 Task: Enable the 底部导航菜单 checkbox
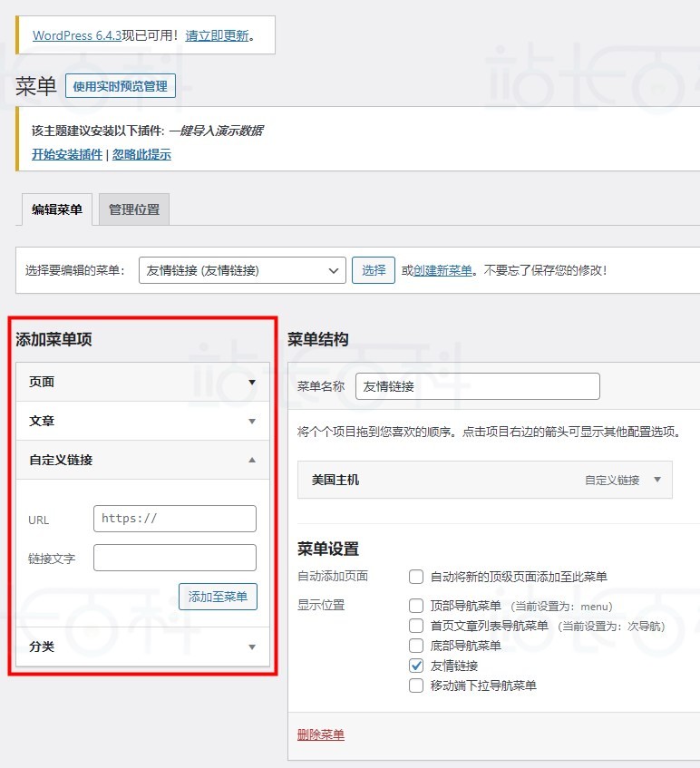tap(416, 646)
